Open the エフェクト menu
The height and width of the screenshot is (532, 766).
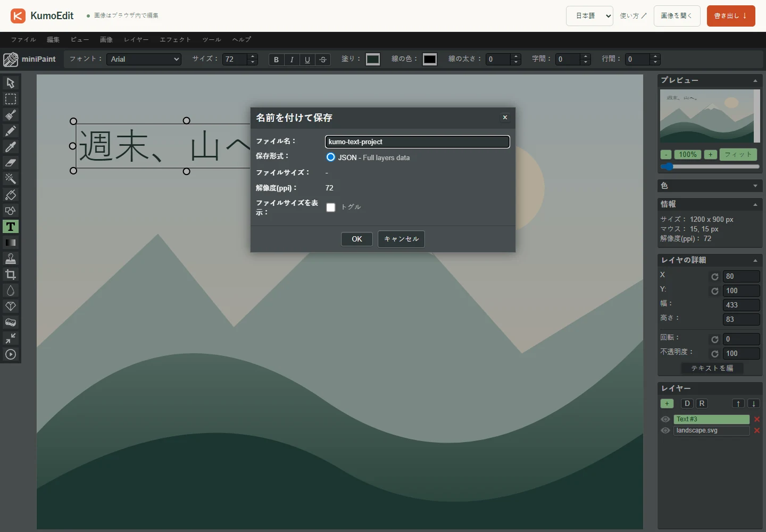(175, 39)
